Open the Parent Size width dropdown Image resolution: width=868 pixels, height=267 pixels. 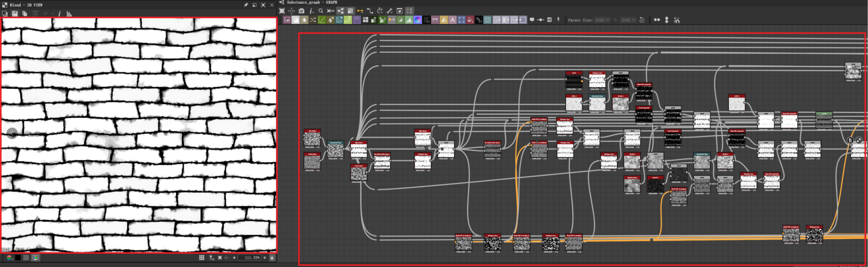click(602, 20)
